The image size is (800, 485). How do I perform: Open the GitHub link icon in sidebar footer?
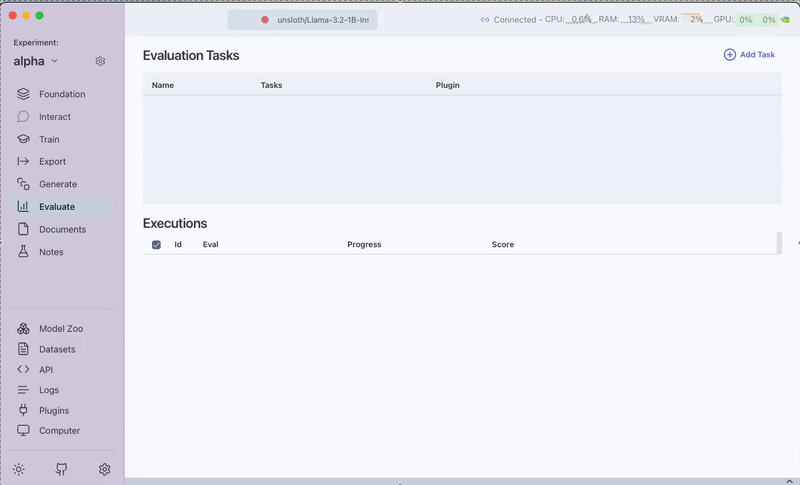coord(61,469)
